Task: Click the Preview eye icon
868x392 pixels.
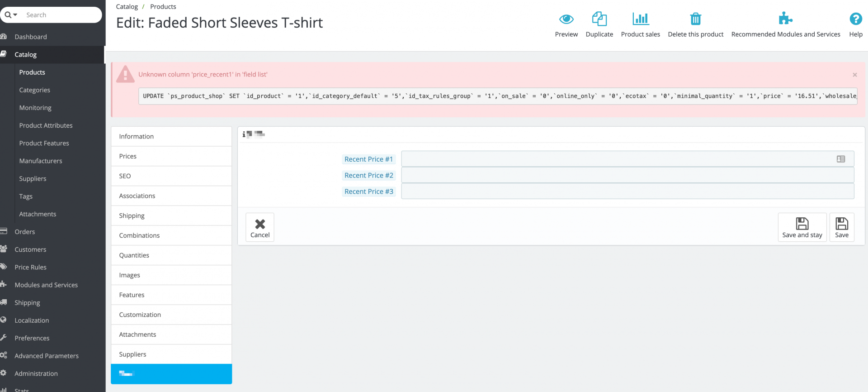Action: pos(566,19)
